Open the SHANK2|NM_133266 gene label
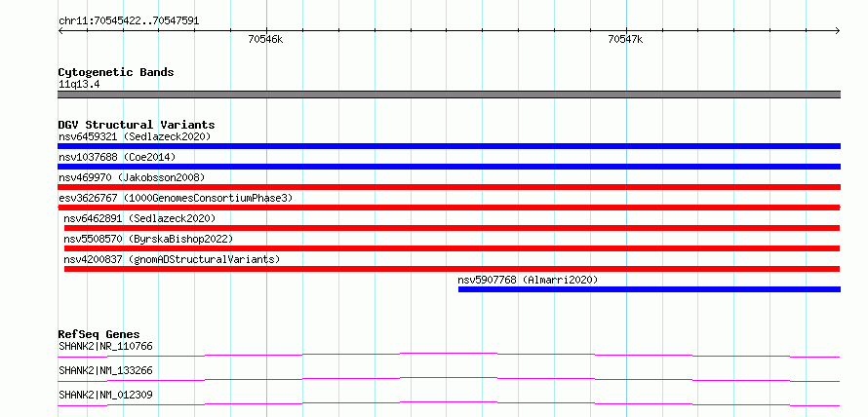 (x=105, y=371)
